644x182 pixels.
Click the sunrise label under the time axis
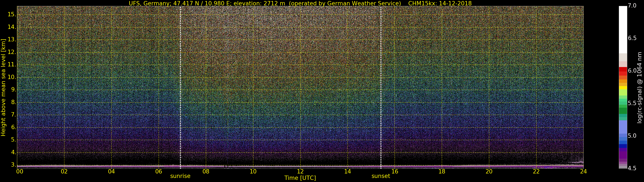point(180,176)
